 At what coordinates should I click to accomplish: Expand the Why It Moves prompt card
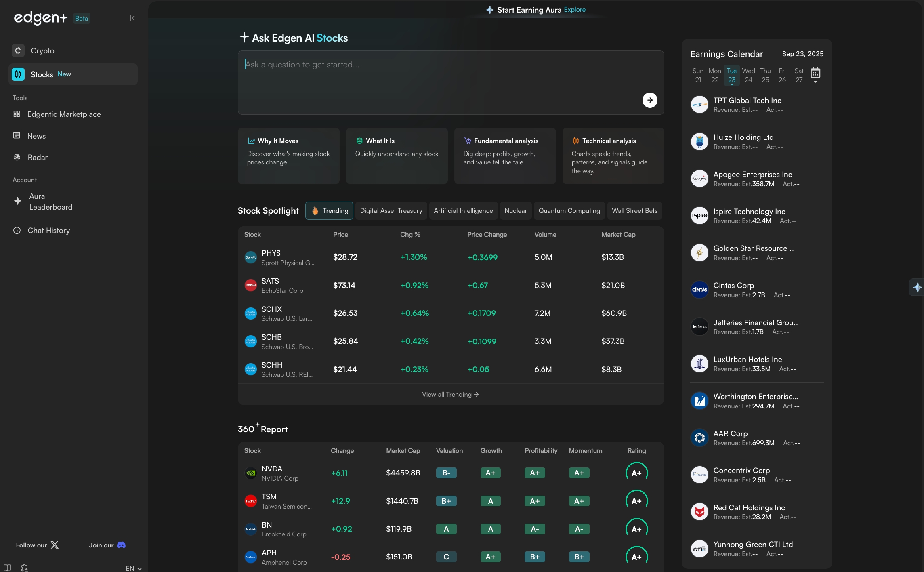(x=288, y=156)
